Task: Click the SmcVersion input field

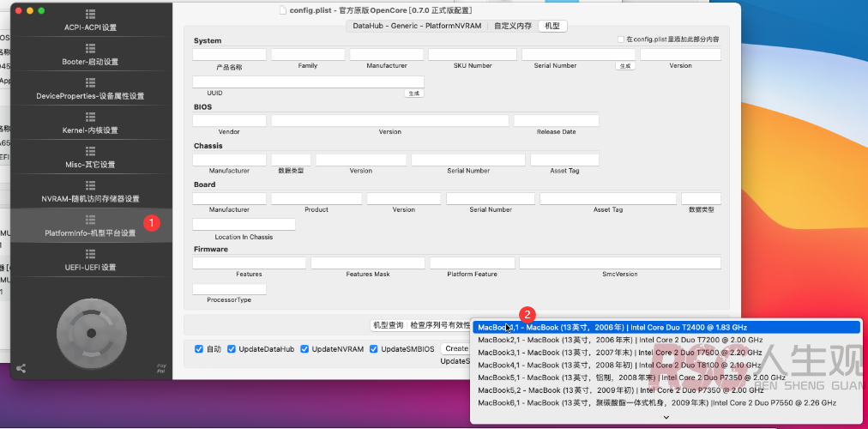Action: click(620, 263)
